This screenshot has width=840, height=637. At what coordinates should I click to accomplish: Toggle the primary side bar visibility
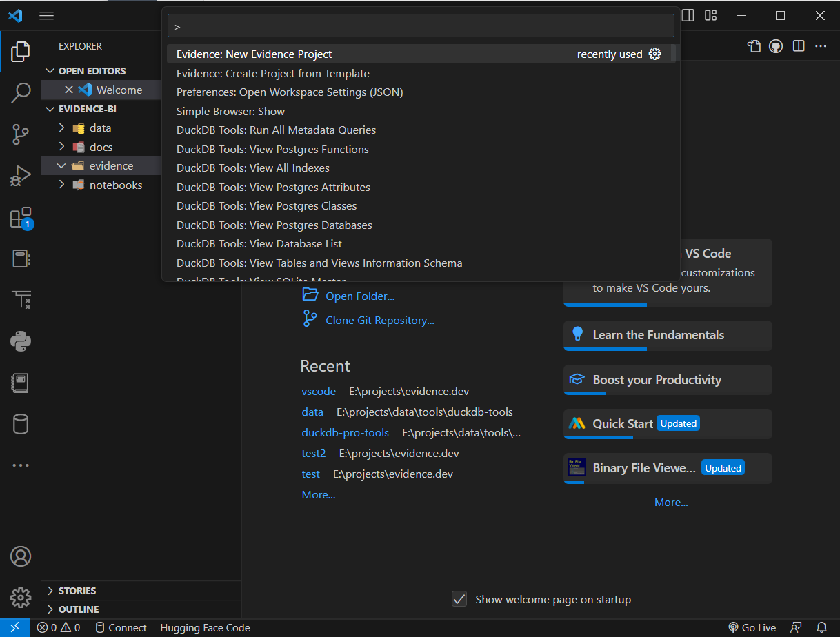688,15
